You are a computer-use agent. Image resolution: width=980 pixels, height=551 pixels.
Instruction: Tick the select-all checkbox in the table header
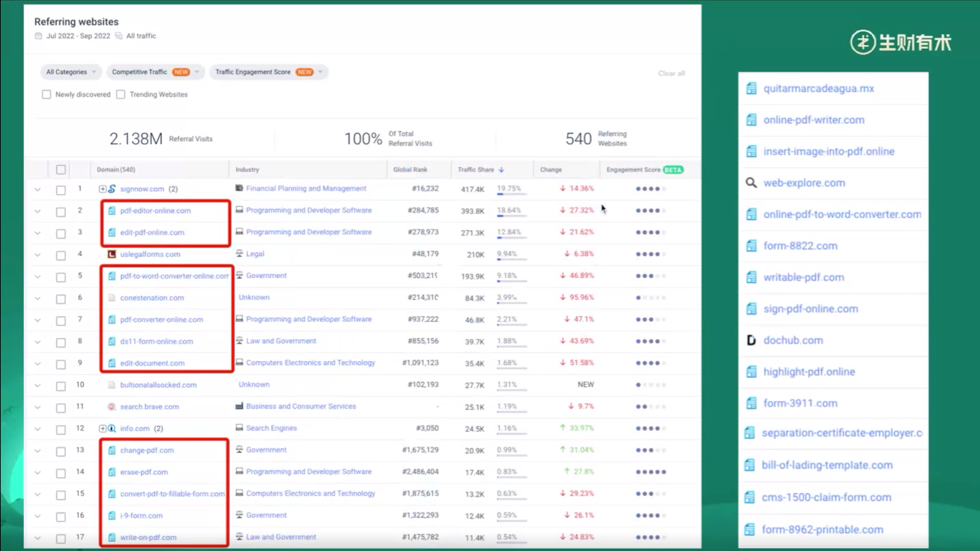[x=61, y=170]
